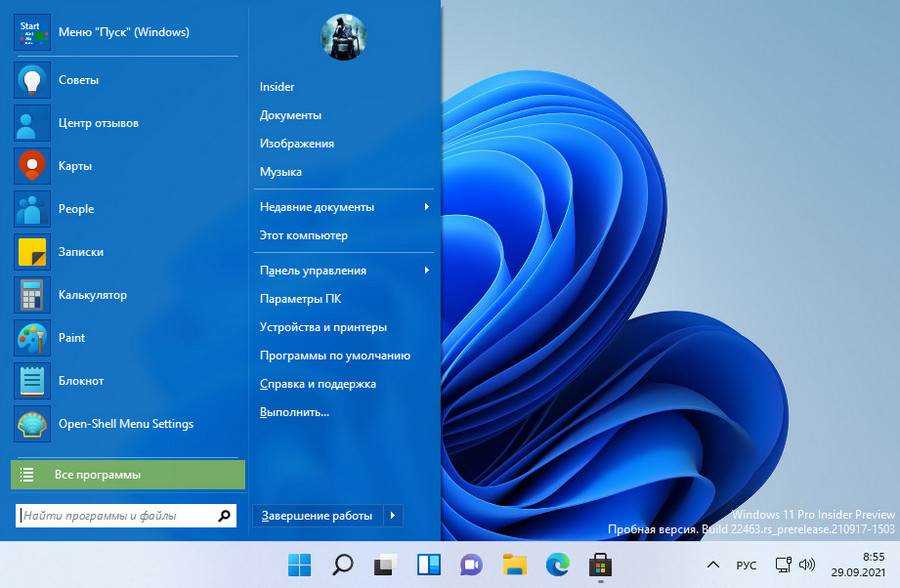Open Музыка folder entry
Viewport: 900px width, 588px height.
click(281, 172)
